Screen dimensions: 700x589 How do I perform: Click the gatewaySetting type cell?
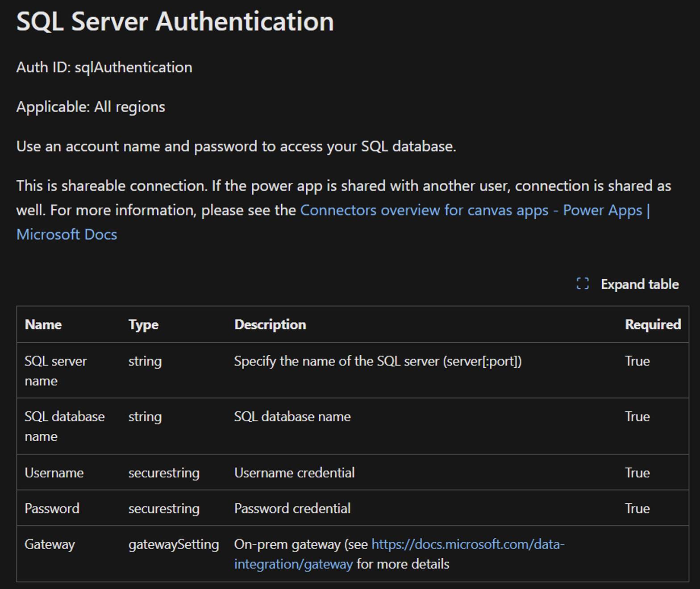tap(174, 544)
